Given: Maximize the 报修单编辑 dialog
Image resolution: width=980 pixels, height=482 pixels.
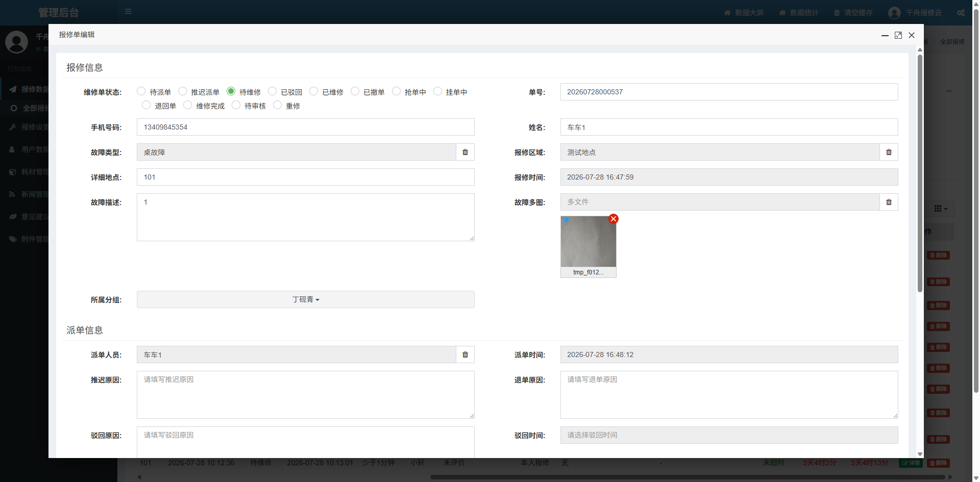Looking at the screenshot, I should click(898, 35).
